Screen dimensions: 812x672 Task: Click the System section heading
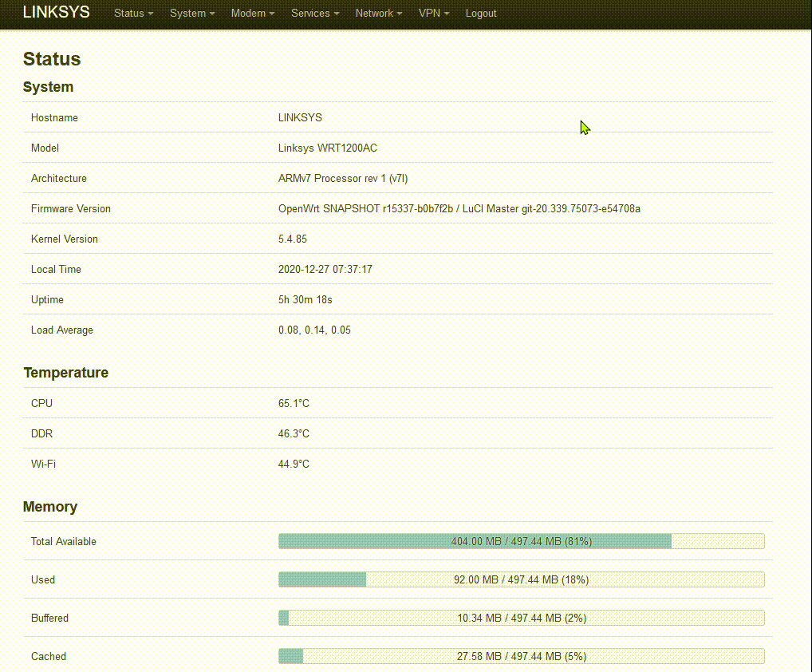pyautogui.click(x=48, y=87)
